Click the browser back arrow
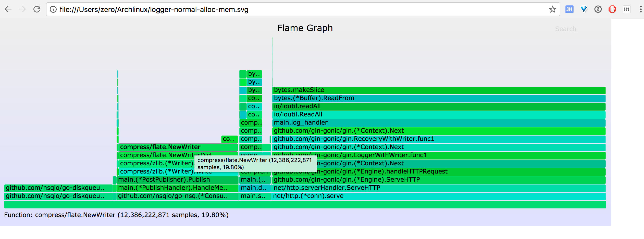 8,9
